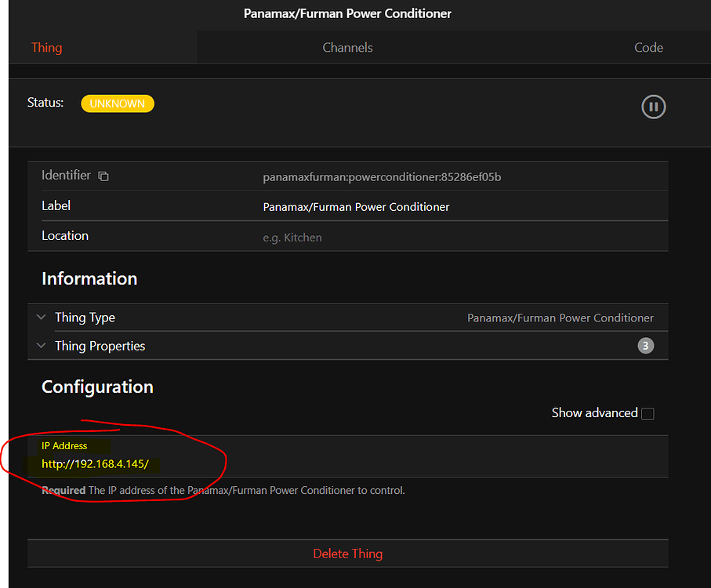Select the Thing tab
This screenshot has width=711, height=588.
(46, 47)
